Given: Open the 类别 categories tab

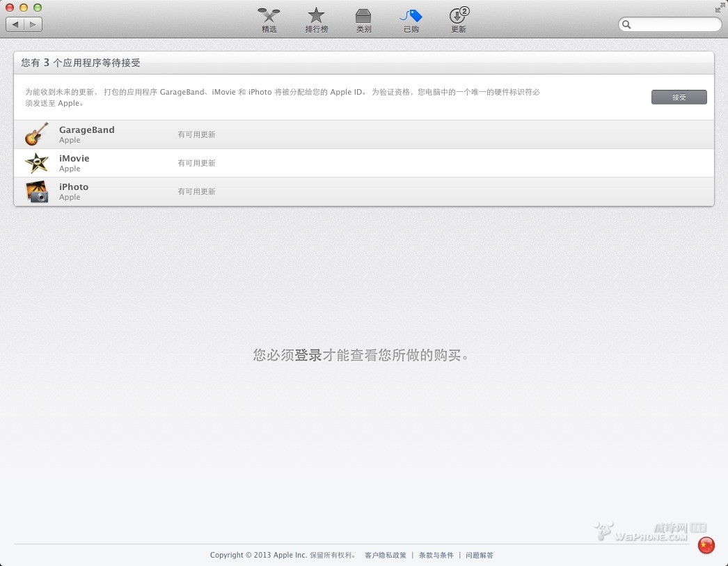Looking at the screenshot, I should click(363, 20).
